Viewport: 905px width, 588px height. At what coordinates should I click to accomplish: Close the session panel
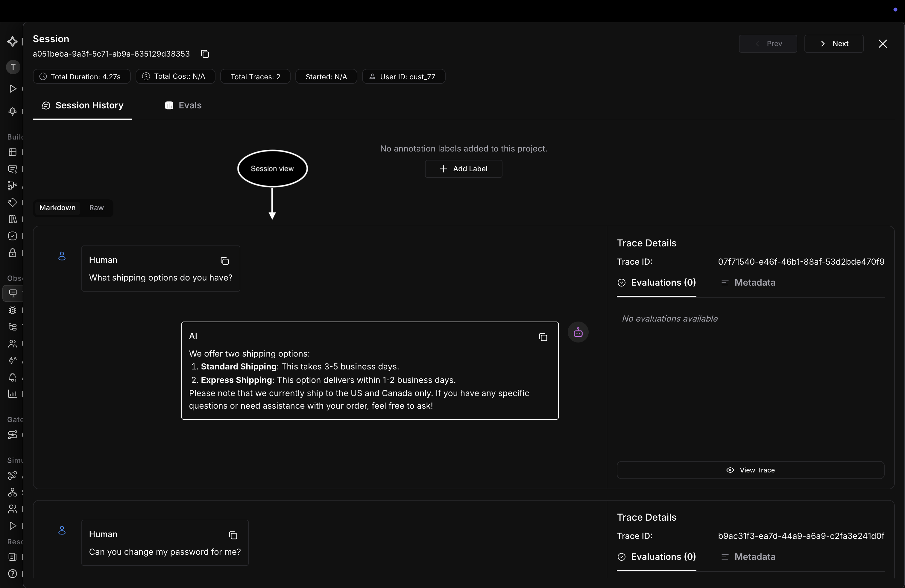(883, 44)
